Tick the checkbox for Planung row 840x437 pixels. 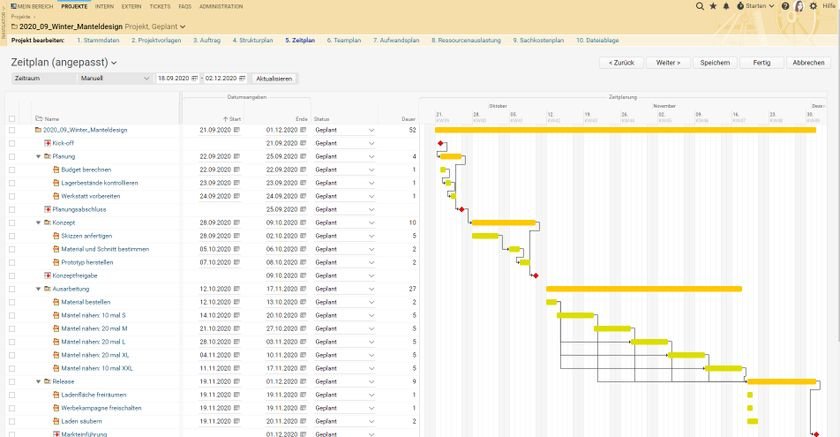[x=12, y=156]
